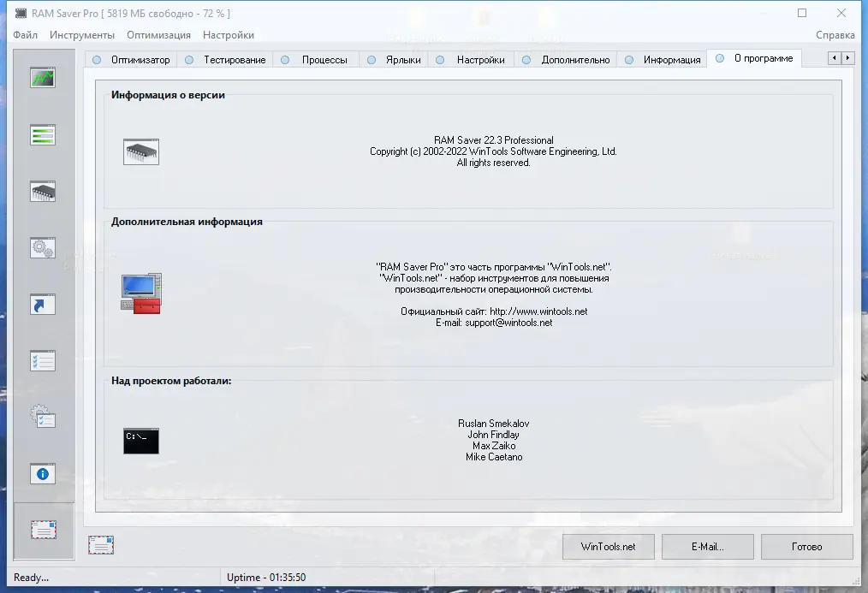The image size is (868, 593).
Task: Click the WinTools.net button
Action: click(609, 547)
